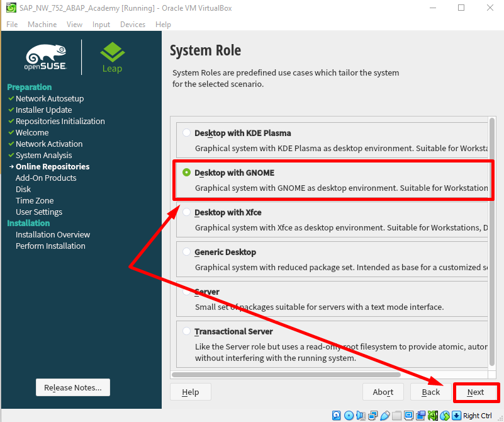Abort the installation

tap(383, 392)
